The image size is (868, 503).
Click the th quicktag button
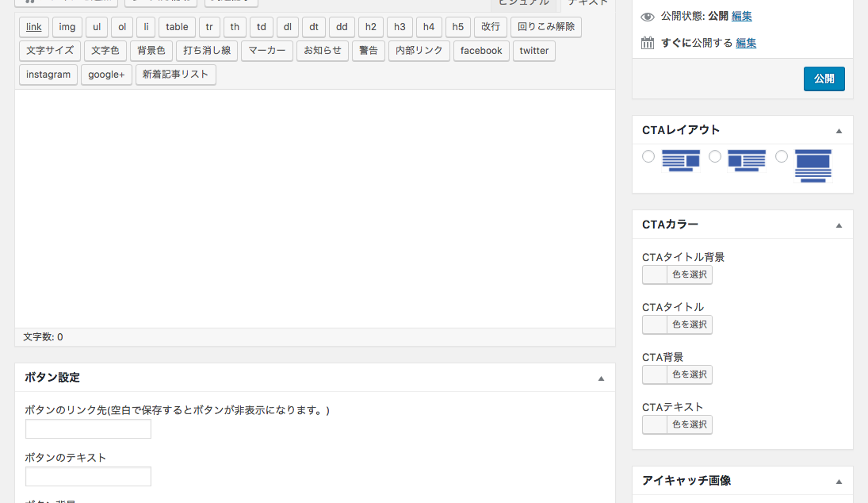235,27
